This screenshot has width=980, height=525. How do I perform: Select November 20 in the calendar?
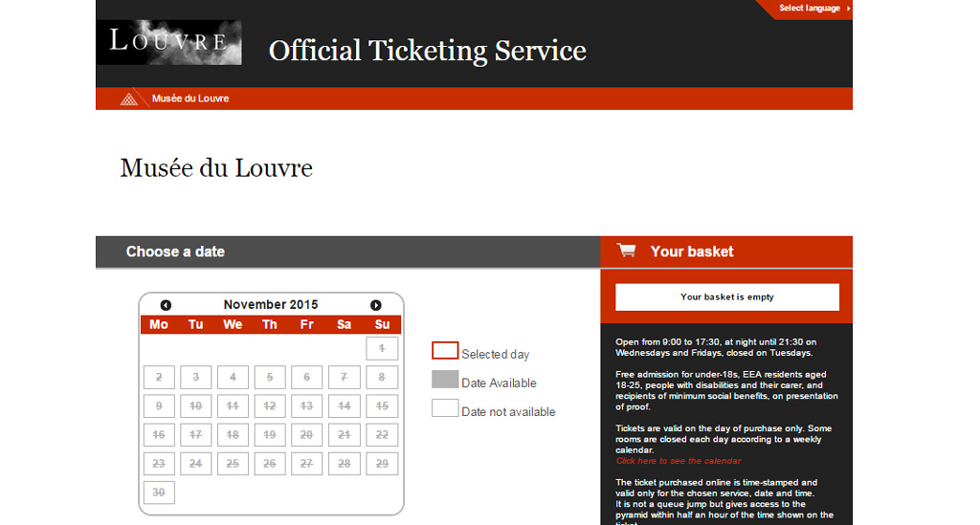pyautogui.click(x=307, y=435)
